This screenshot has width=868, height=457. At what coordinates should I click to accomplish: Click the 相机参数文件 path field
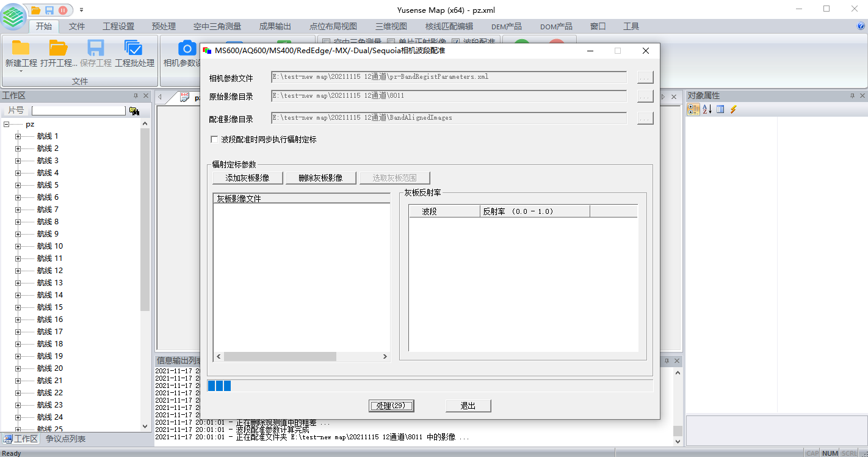pyautogui.click(x=449, y=77)
